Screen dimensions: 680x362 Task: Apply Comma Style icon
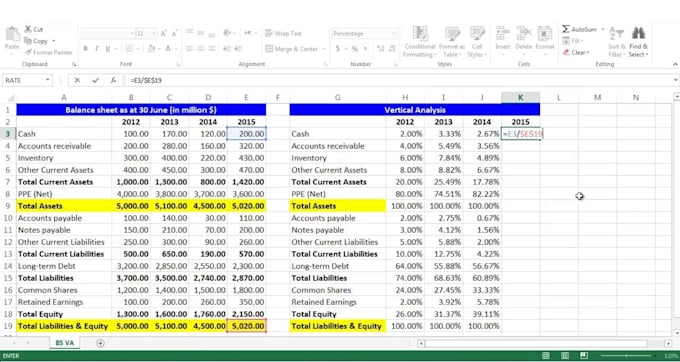366,49
